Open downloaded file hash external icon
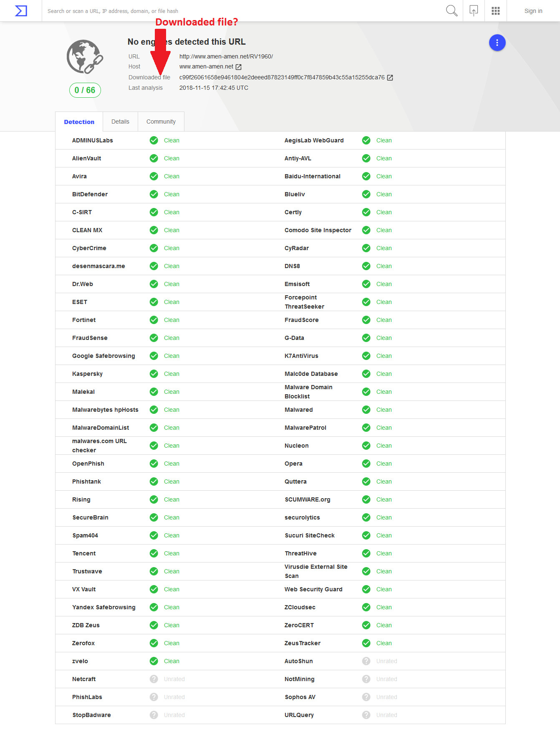The image size is (560, 745). click(x=390, y=78)
